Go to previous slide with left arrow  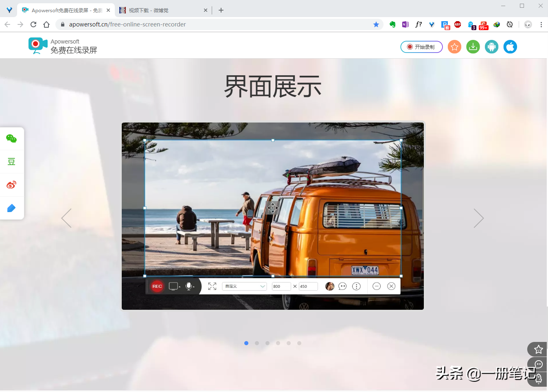66,218
